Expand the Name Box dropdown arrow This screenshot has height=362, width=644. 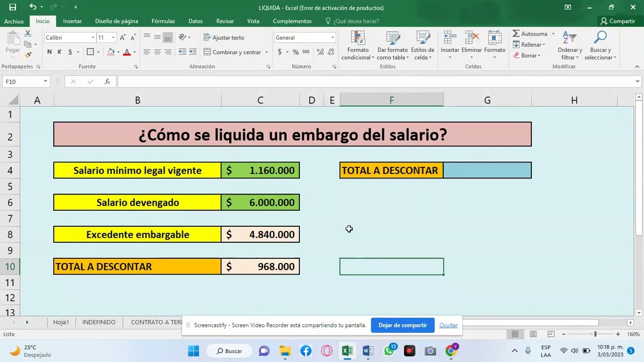pyautogui.click(x=45, y=81)
